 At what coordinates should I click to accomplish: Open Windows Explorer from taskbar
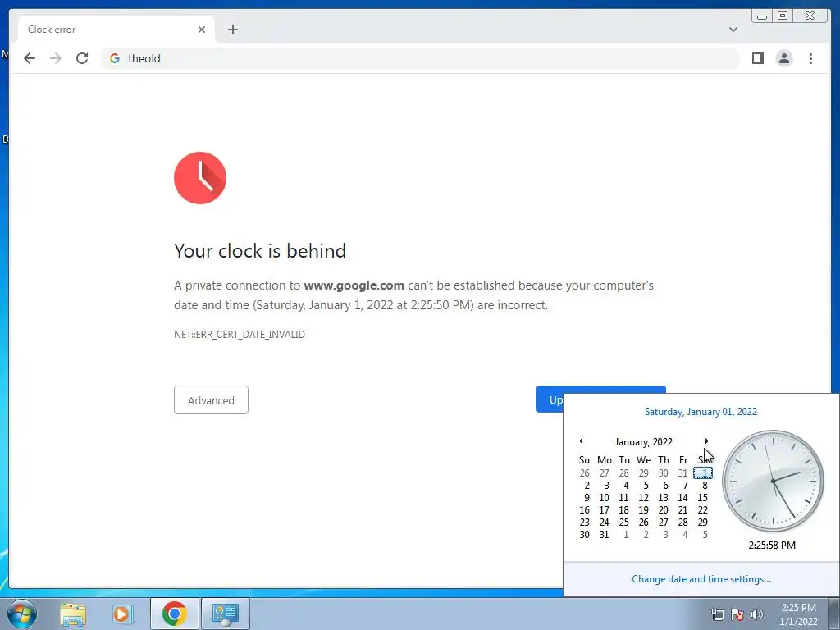[73, 614]
